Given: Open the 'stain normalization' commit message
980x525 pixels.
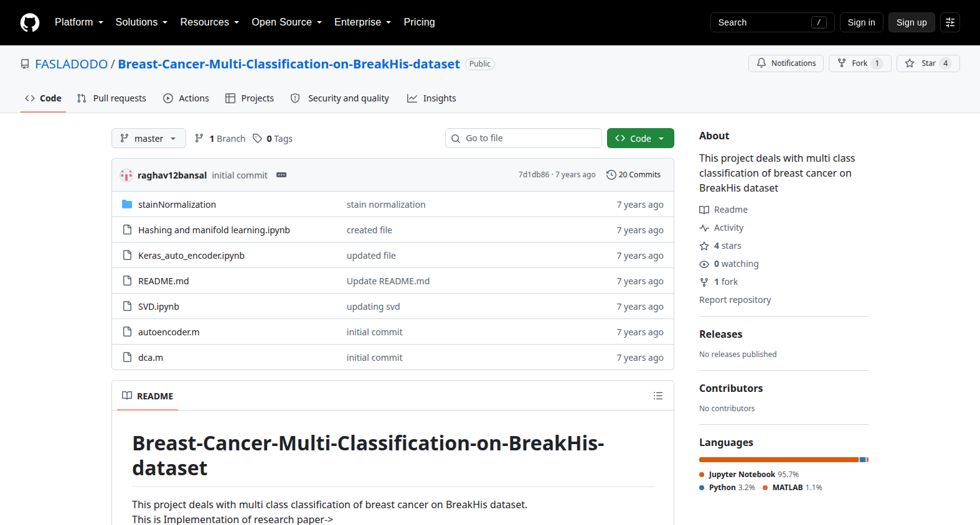Looking at the screenshot, I should click(386, 205).
